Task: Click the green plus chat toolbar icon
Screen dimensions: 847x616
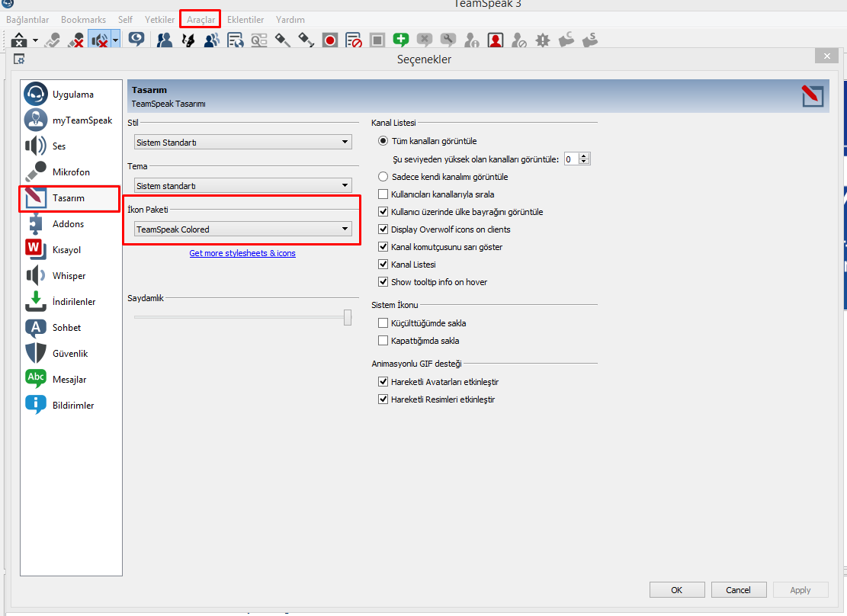Action: (401, 40)
